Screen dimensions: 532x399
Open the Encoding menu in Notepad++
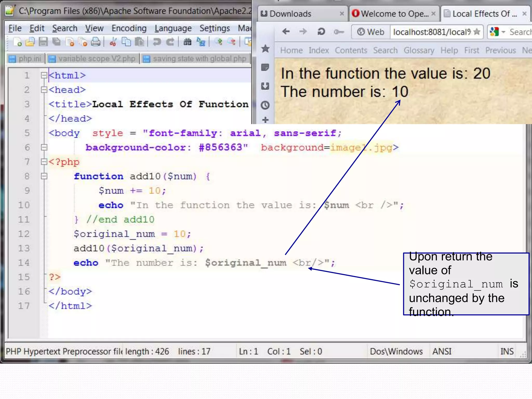pyautogui.click(x=129, y=28)
